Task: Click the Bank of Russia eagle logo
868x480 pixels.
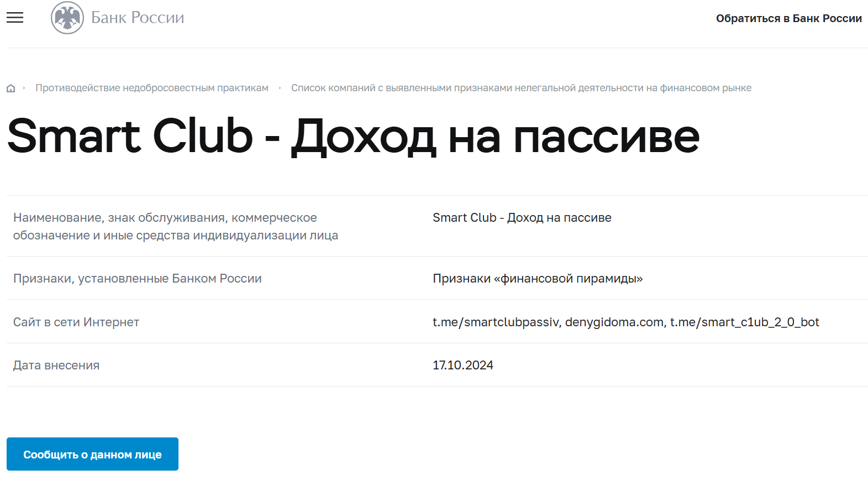Action: pos(67,18)
